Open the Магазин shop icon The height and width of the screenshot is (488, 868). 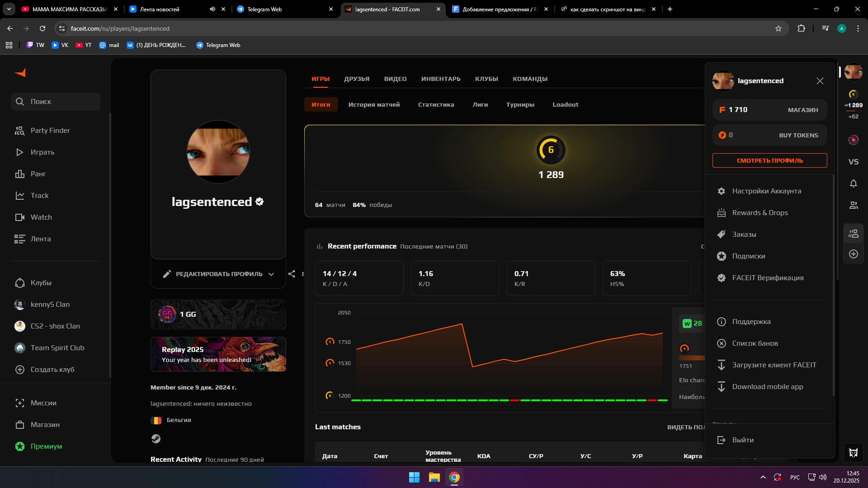coord(20,425)
